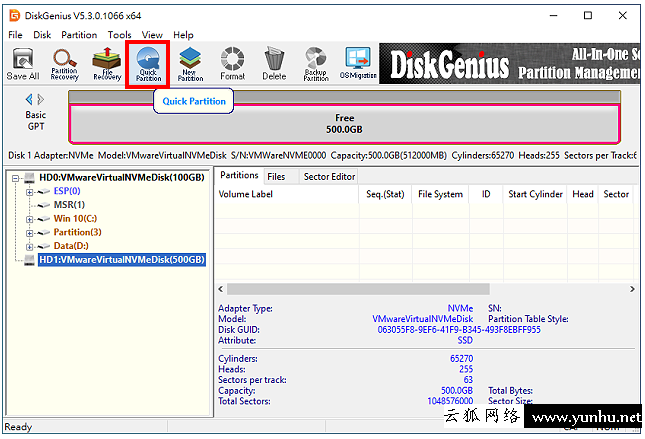Click the Ready status bar text

(18, 427)
